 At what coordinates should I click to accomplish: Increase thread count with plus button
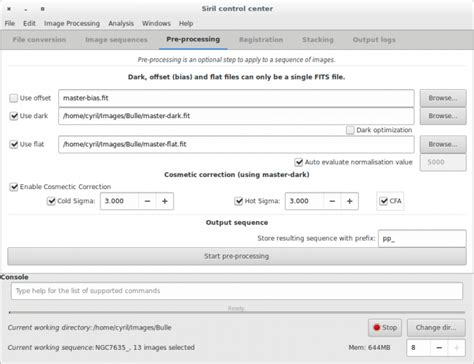(457, 348)
